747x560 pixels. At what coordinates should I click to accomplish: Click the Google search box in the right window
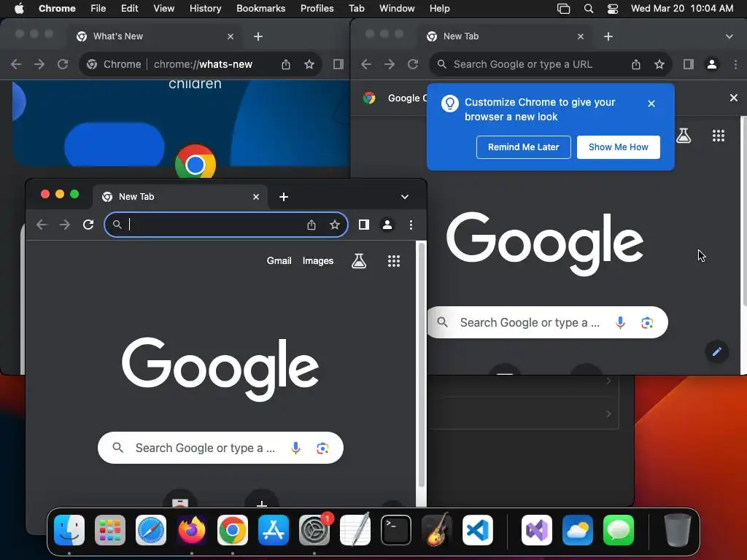(547, 323)
